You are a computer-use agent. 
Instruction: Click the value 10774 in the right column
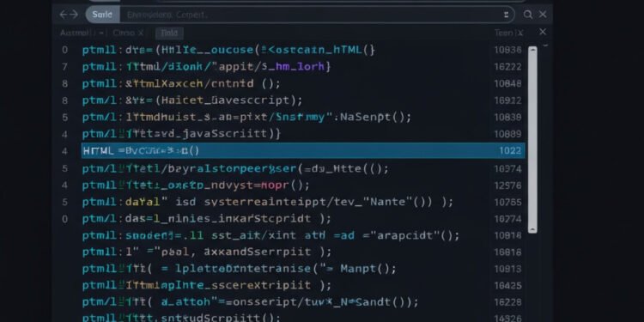click(x=507, y=219)
